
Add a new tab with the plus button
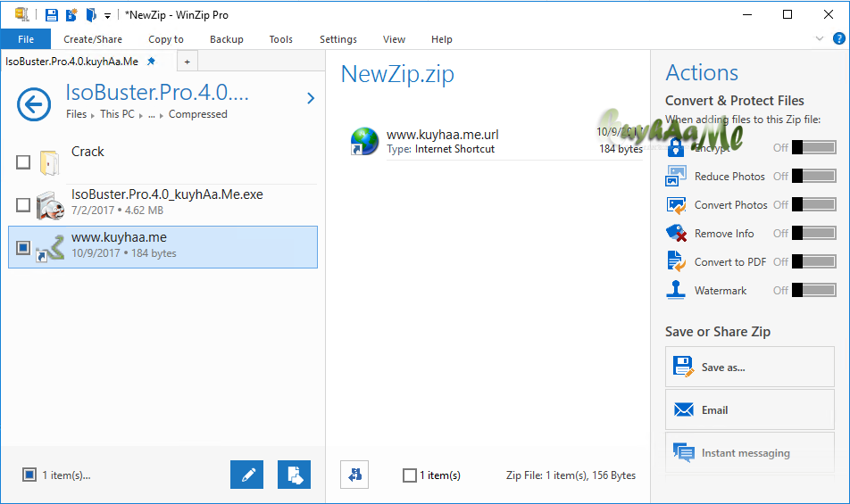pos(187,62)
